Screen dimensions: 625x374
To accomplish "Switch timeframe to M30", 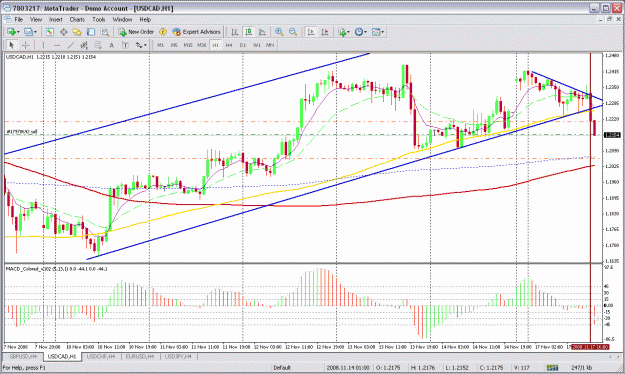I will click(202, 45).
